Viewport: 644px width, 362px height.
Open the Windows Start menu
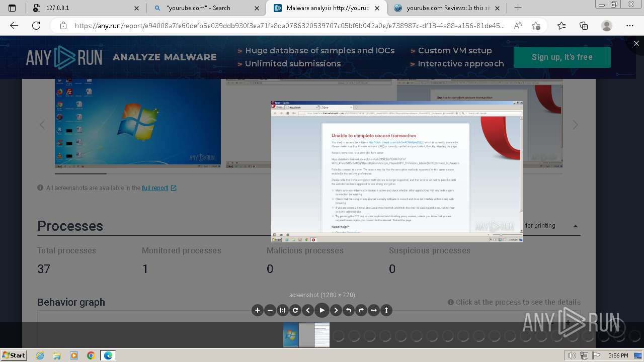pyautogui.click(x=14, y=355)
